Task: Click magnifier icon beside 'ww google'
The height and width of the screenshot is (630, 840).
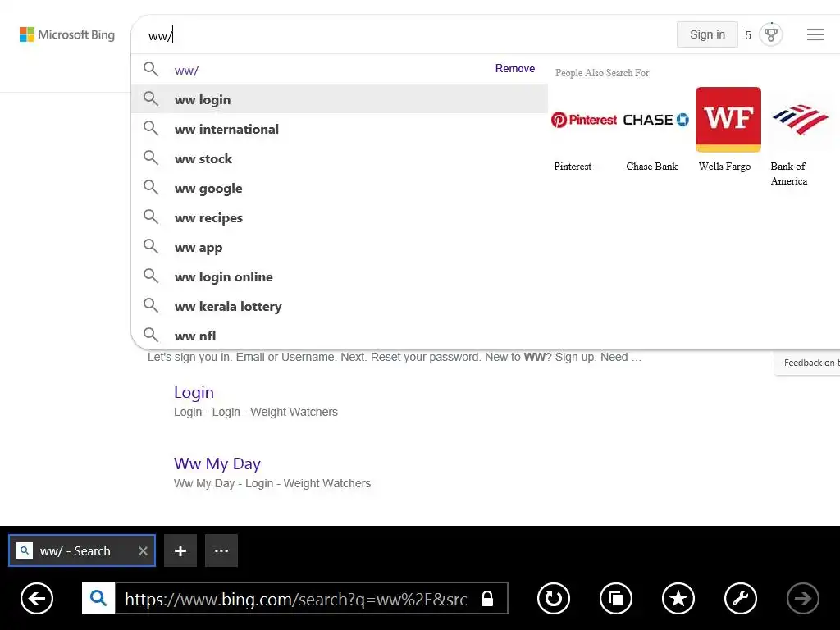Action: 151,188
